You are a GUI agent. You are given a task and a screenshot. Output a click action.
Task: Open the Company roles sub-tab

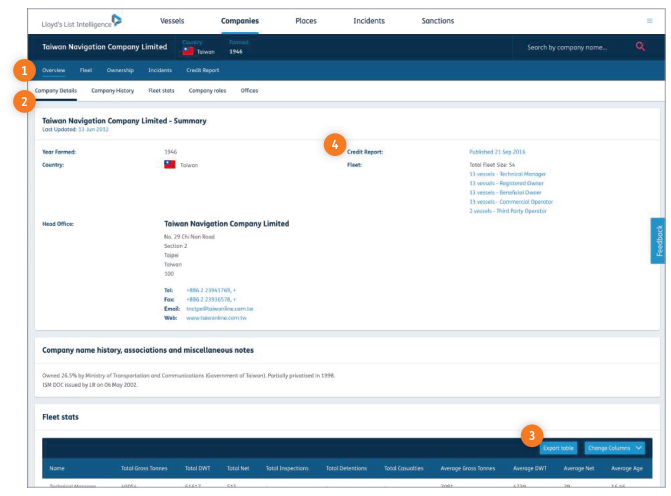click(207, 91)
